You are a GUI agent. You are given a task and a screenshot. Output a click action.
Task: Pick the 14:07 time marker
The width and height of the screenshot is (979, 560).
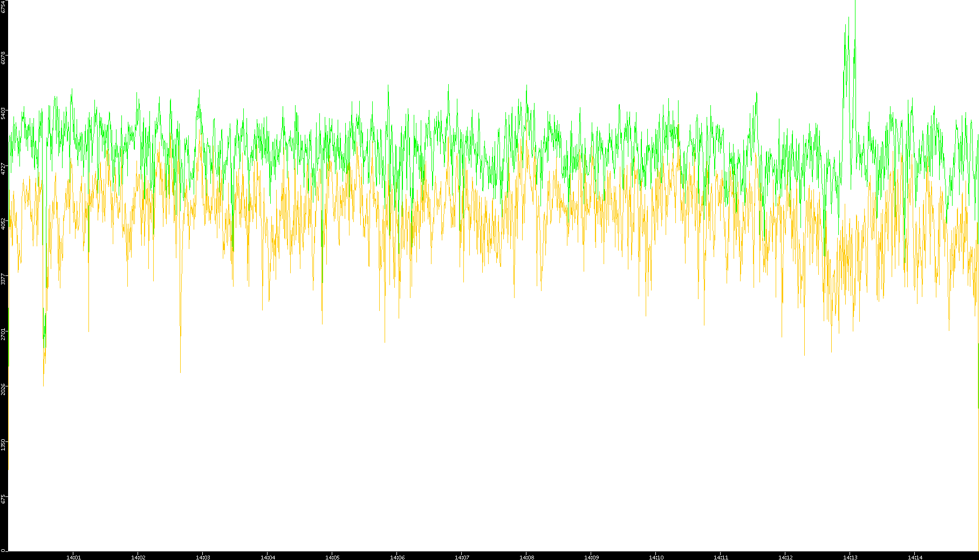point(462,557)
